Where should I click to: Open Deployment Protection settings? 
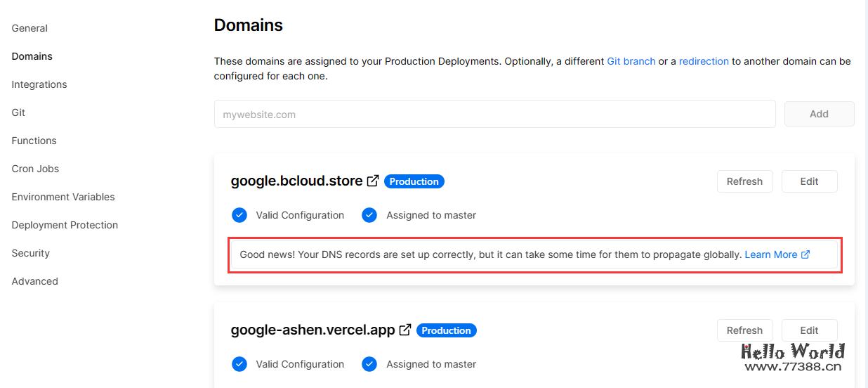point(65,225)
